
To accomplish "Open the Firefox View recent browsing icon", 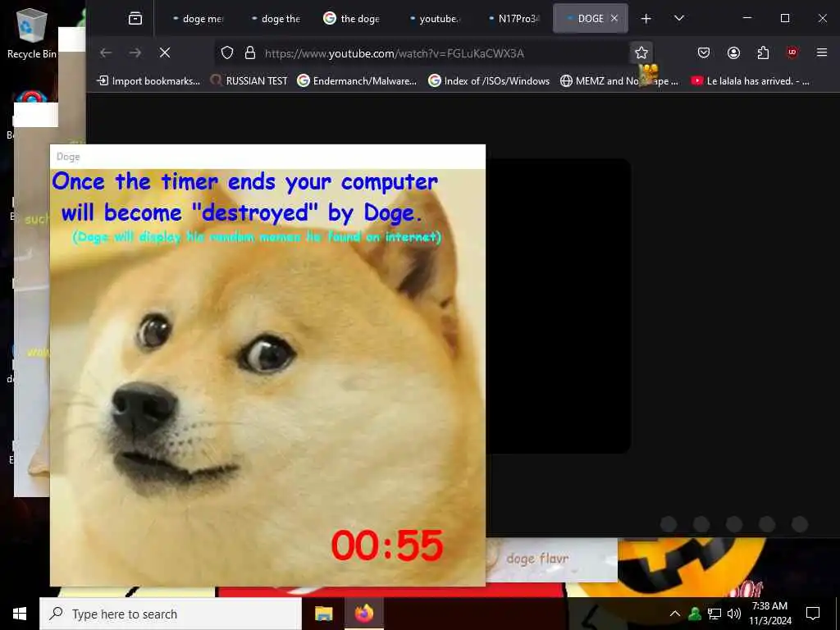I will point(135,19).
